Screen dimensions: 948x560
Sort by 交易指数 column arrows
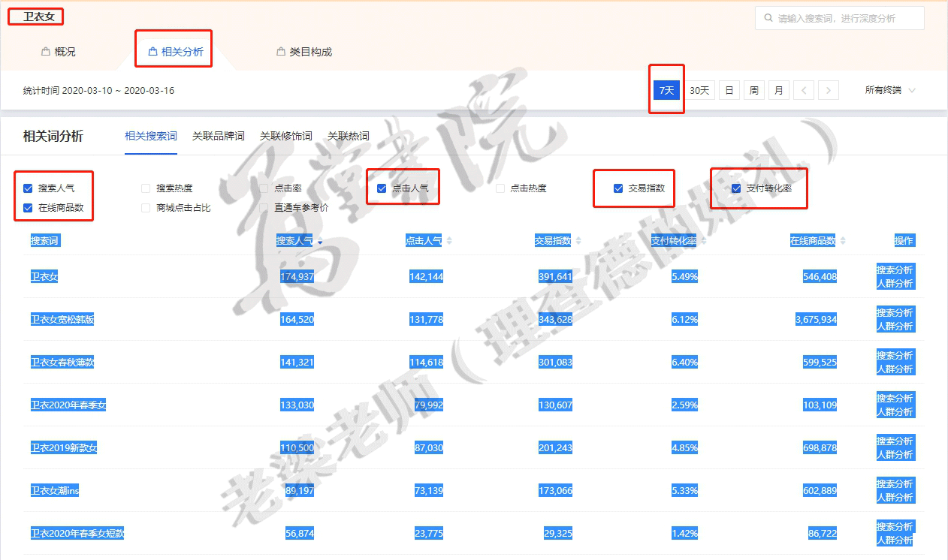[x=577, y=241]
